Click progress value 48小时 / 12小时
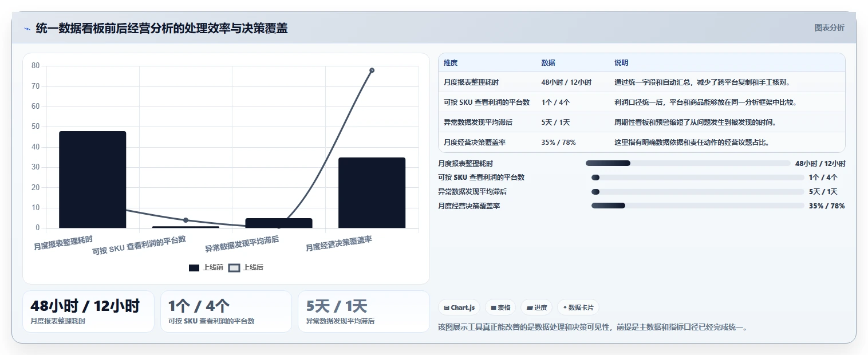The height and width of the screenshot is (355, 868). click(x=820, y=163)
